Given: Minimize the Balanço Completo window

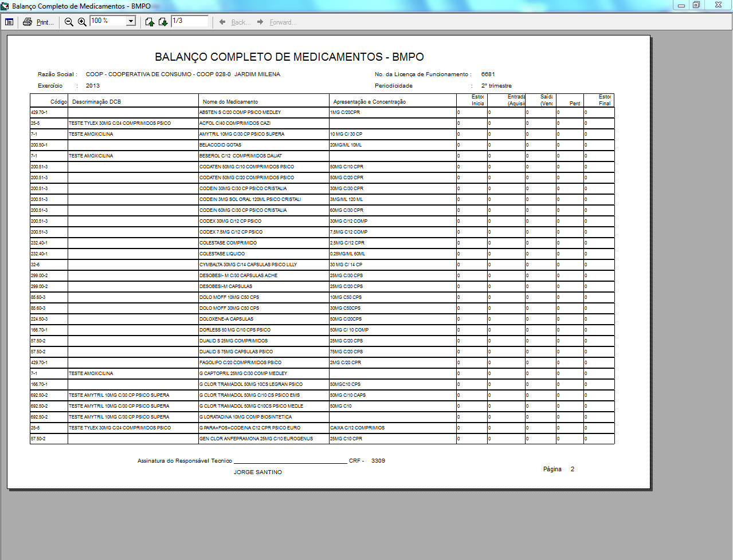Looking at the screenshot, I should point(681,5).
